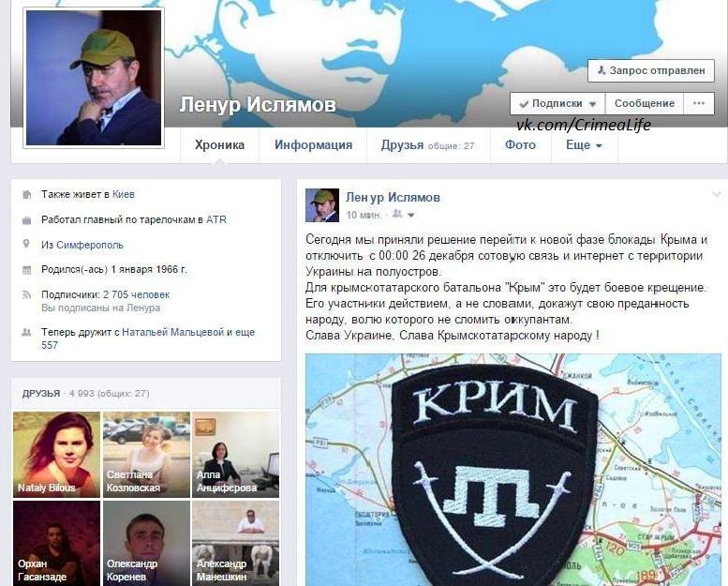Open the Крим patch post image
The image size is (728, 586).
[513, 470]
